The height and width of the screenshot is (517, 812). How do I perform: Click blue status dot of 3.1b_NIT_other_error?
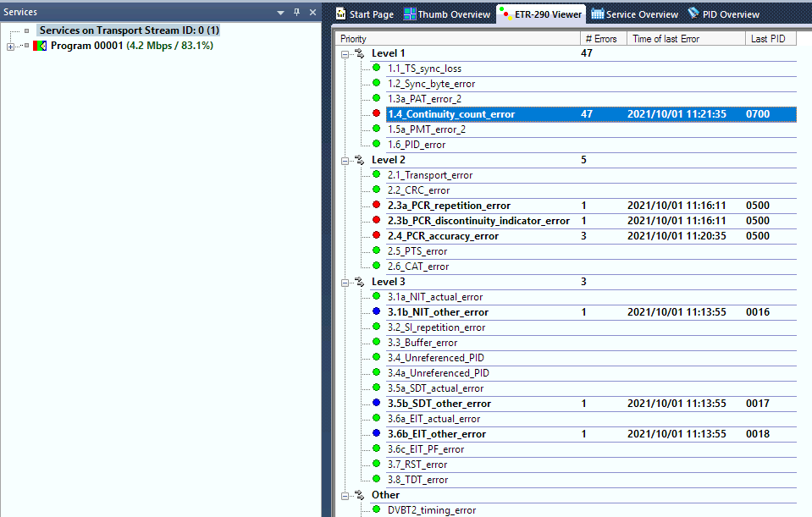point(377,311)
